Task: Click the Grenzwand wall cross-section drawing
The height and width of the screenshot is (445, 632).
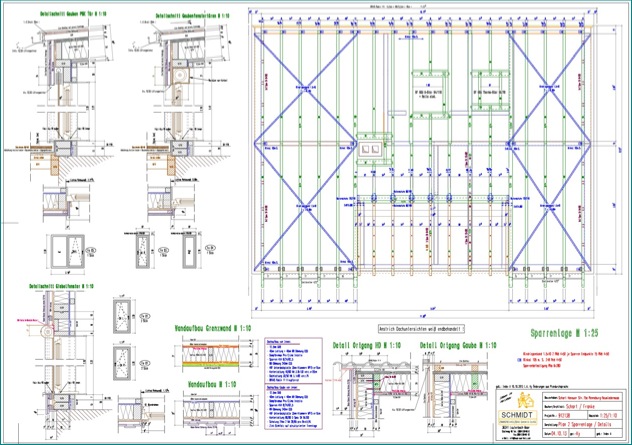Action: click(212, 355)
